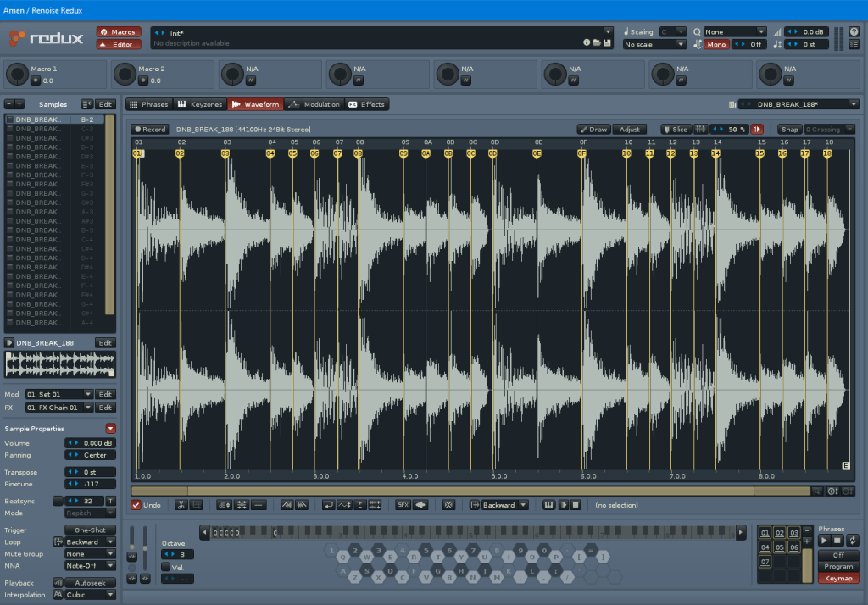Open the Interpolation Cubic dropdown
Image resolution: width=868 pixels, height=605 pixels.
point(91,595)
